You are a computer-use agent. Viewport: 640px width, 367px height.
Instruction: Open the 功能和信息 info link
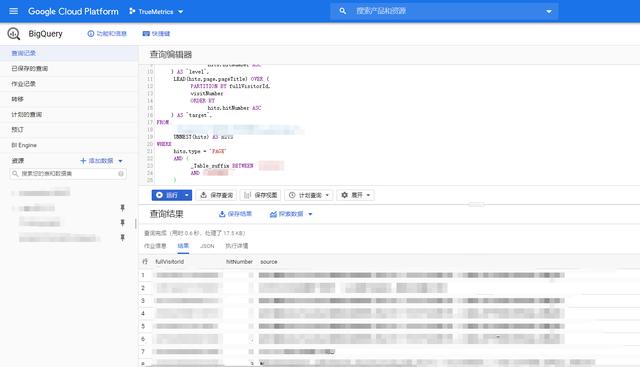(107, 33)
